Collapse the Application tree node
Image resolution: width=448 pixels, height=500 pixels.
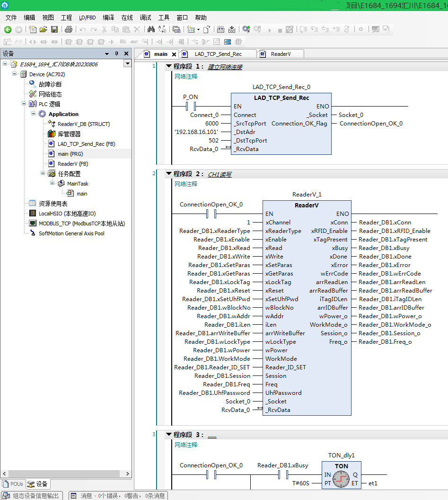(x=34, y=114)
